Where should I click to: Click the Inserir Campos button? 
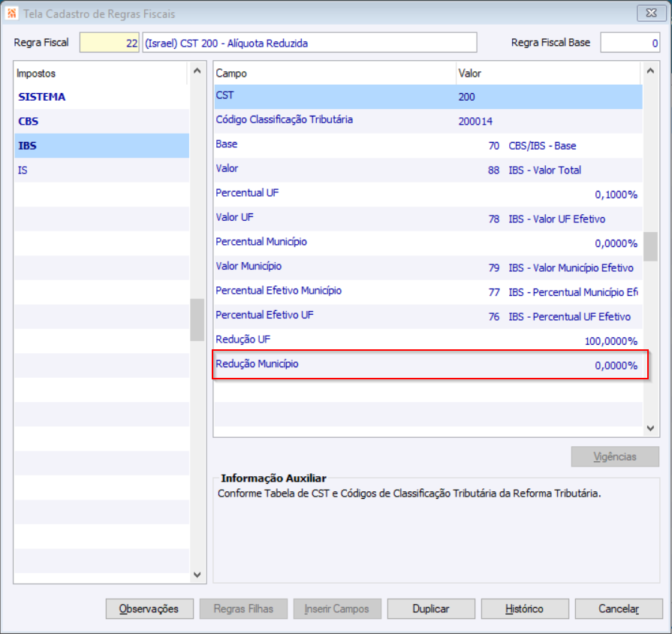337,608
